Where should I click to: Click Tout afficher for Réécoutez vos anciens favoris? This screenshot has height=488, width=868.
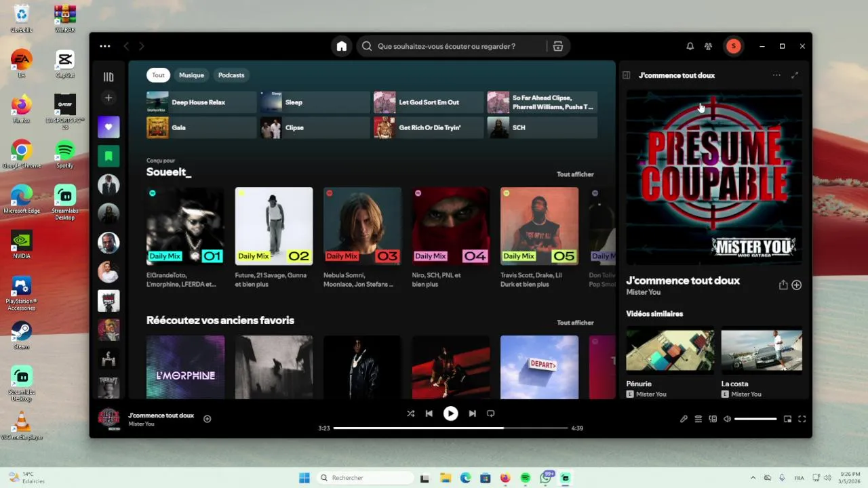(575, 323)
